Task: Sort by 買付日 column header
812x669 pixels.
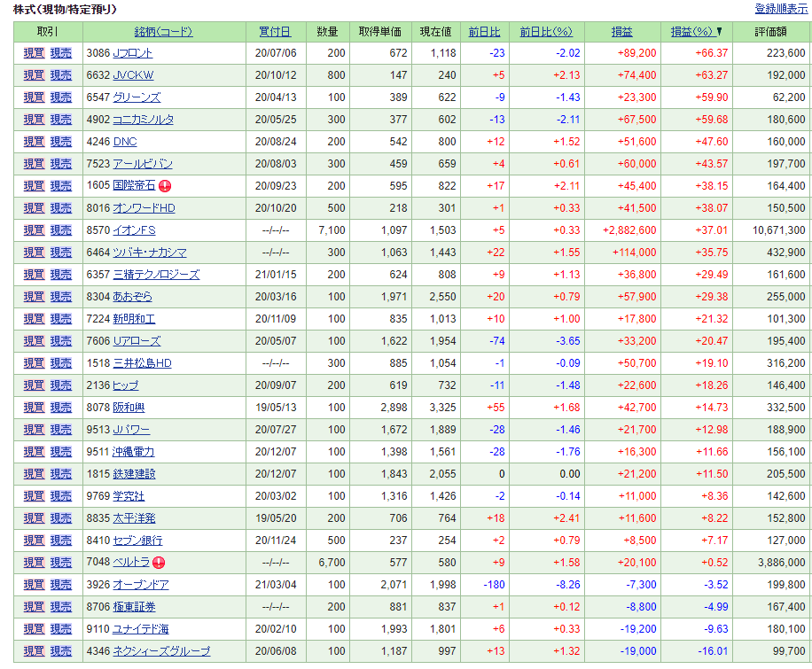Action: point(275,32)
